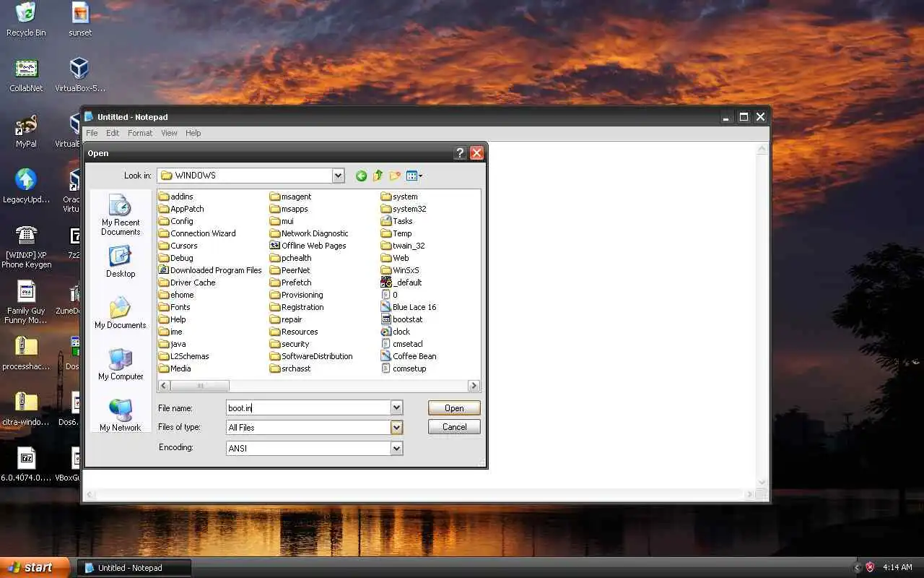Expand the Look in folder dropdown
The image size is (924, 578).
pyautogui.click(x=338, y=176)
